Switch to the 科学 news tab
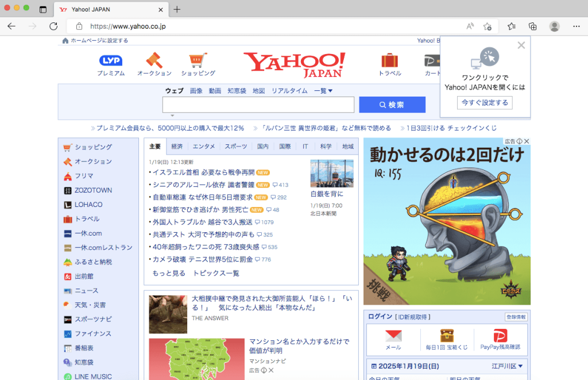Viewport: 588px width, 380px height. pyautogui.click(x=326, y=147)
